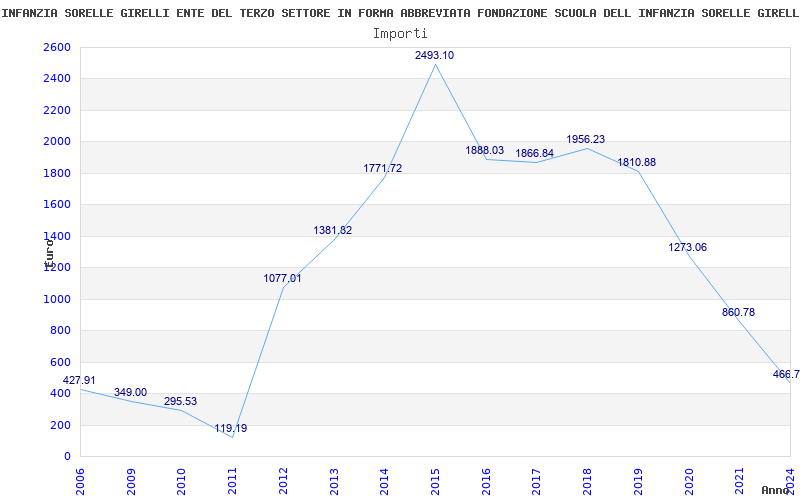
Task: Click the 1273.06 data label
Action: click(x=688, y=247)
